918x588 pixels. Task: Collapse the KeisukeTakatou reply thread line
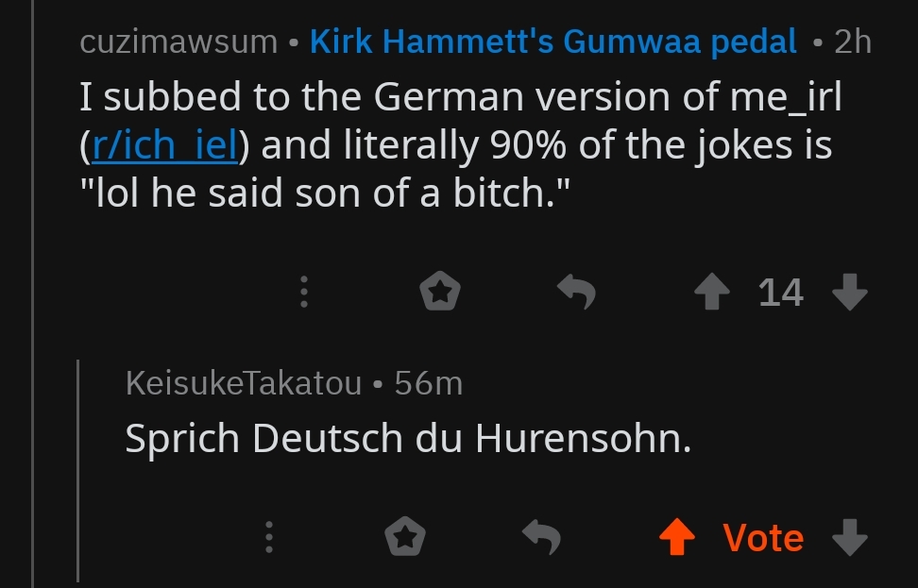(78, 470)
